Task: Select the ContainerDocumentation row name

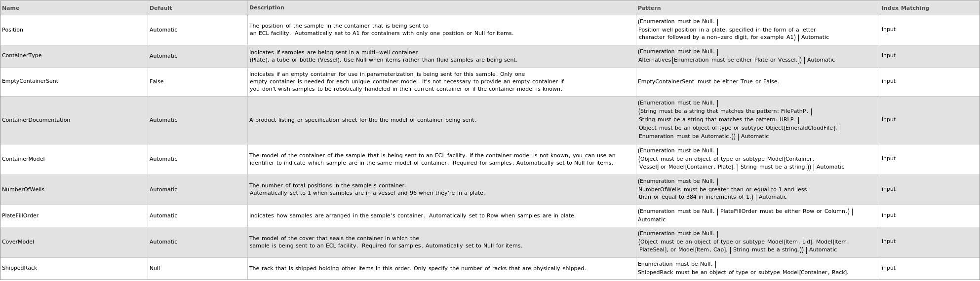Action: pyautogui.click(x=36, y=120)
